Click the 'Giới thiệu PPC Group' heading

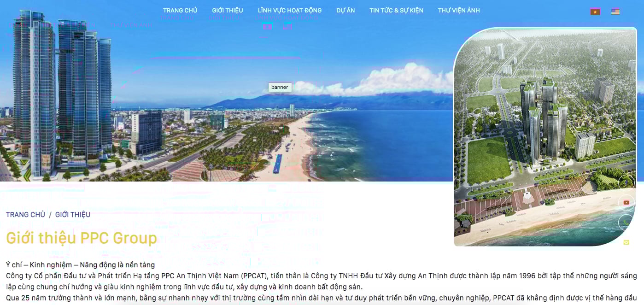tap(82, 238)
